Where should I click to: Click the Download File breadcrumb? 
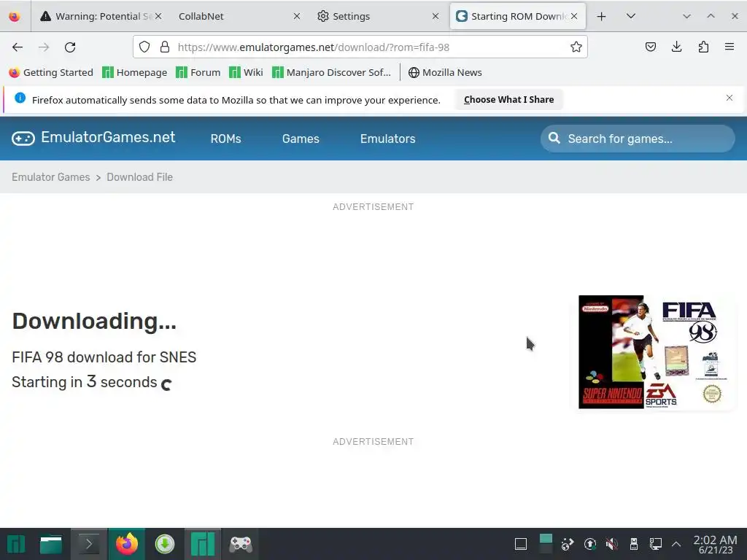[139, 177]
